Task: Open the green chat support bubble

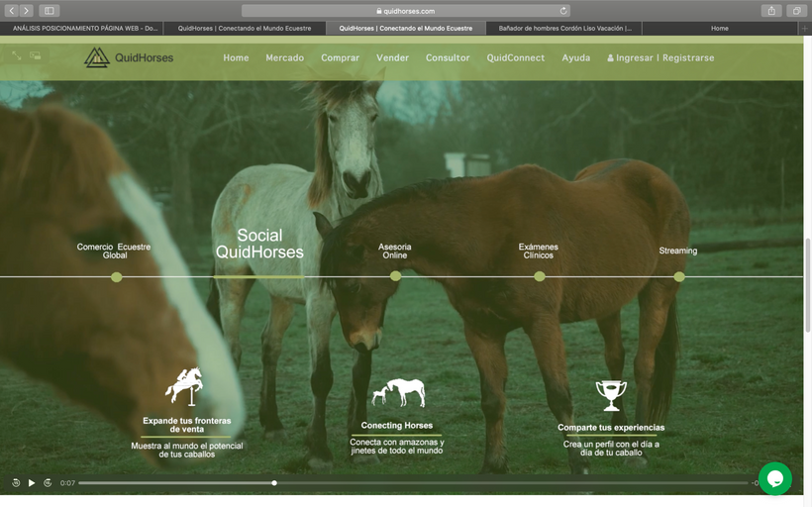Action: point(774,478)
